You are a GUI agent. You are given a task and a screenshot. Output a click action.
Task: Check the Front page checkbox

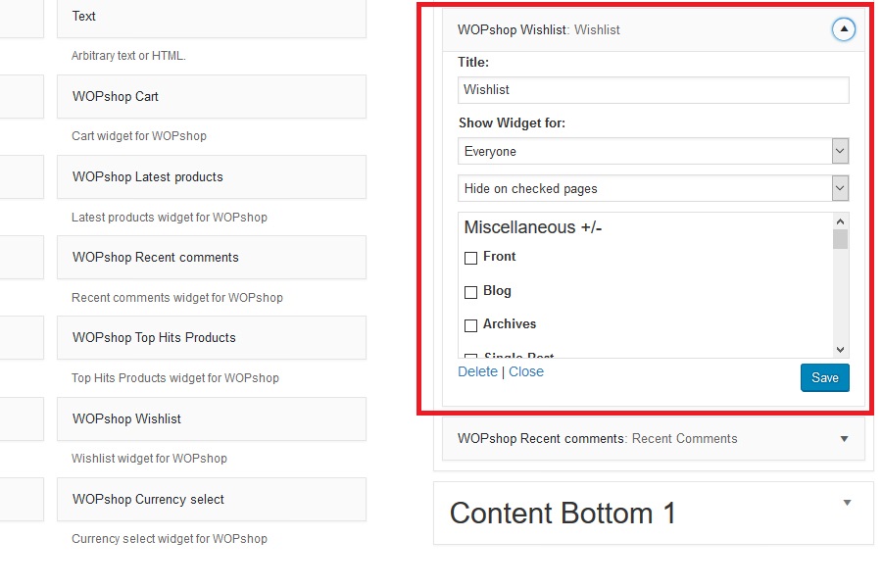[471, 258]
